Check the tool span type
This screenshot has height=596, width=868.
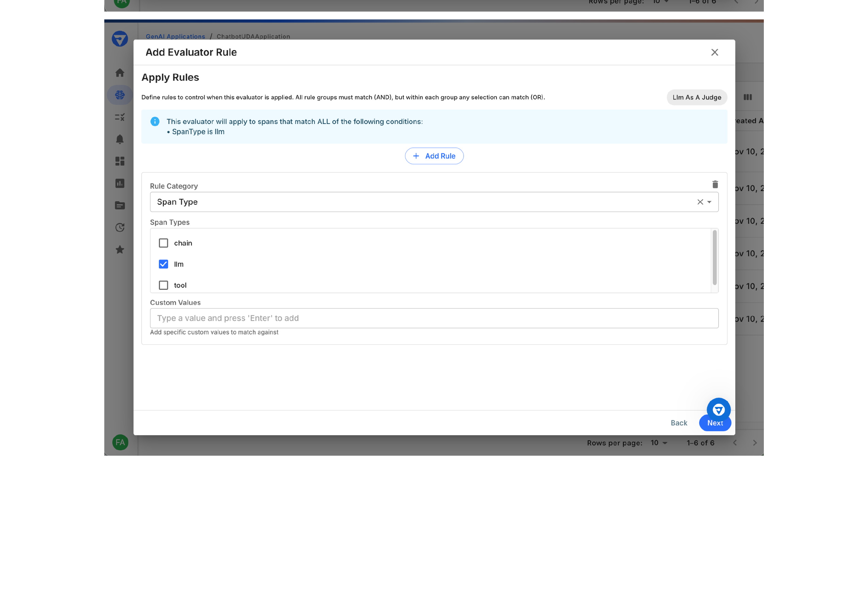[x=163, y=285]
